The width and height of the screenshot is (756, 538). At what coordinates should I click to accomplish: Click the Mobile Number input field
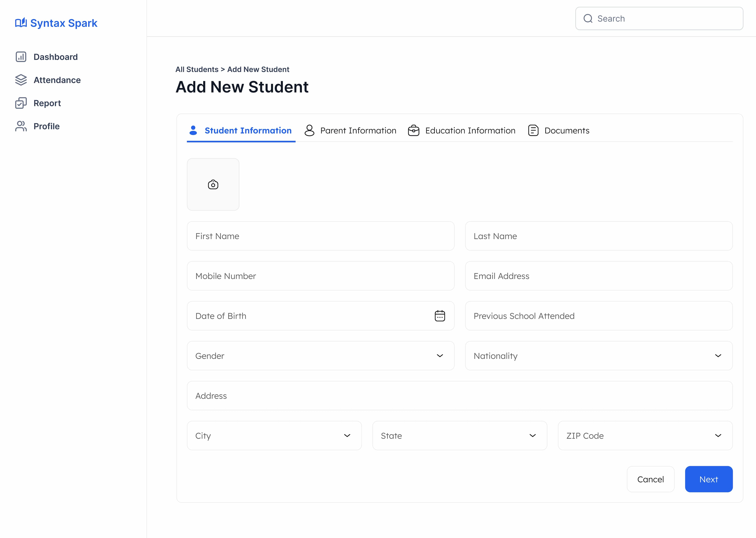pyautogui.click(x=320, y=276)
